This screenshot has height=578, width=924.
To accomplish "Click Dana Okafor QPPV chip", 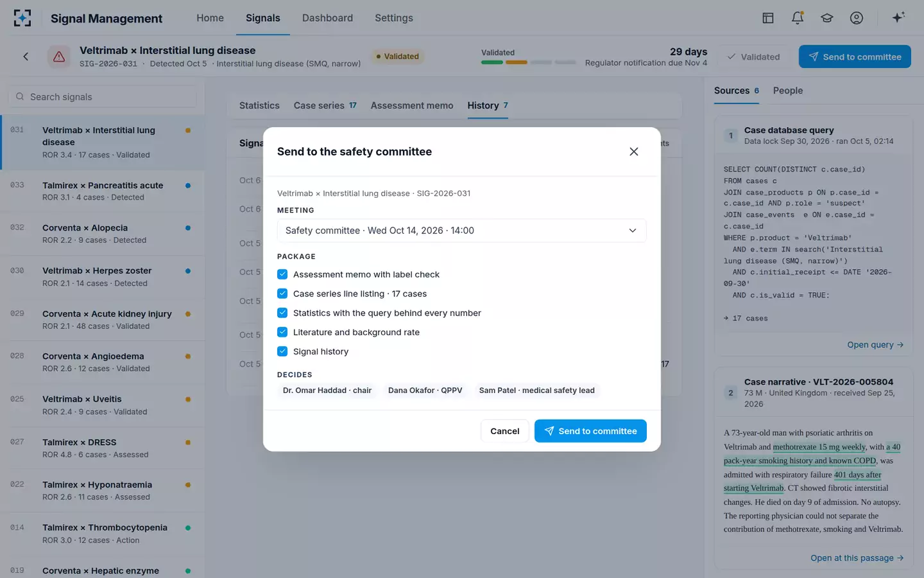I will click(x=425, y=390).
